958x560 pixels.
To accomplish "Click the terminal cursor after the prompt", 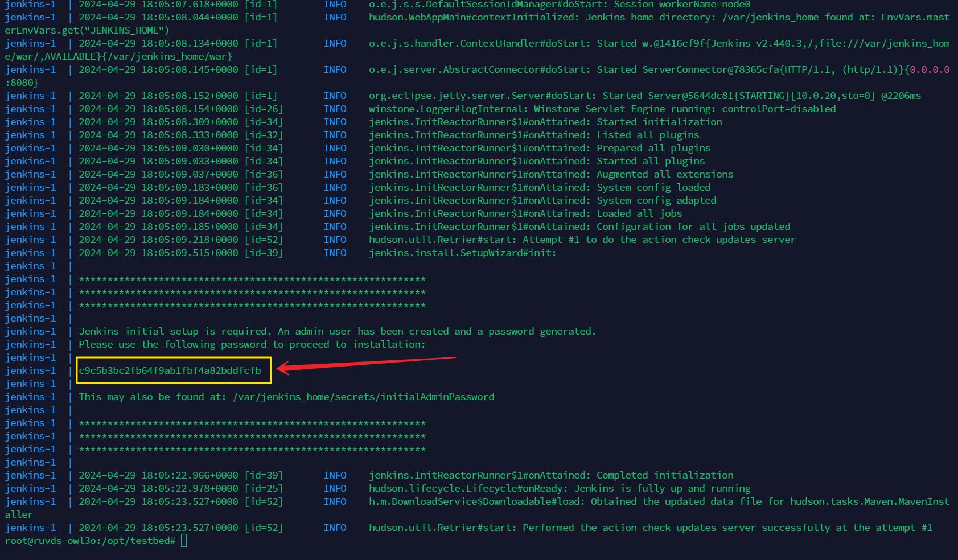I will point(184,541).
